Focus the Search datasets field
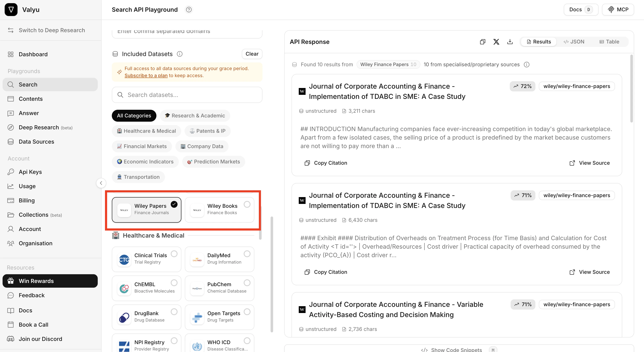The image size is (644, 352). point(187,95)
